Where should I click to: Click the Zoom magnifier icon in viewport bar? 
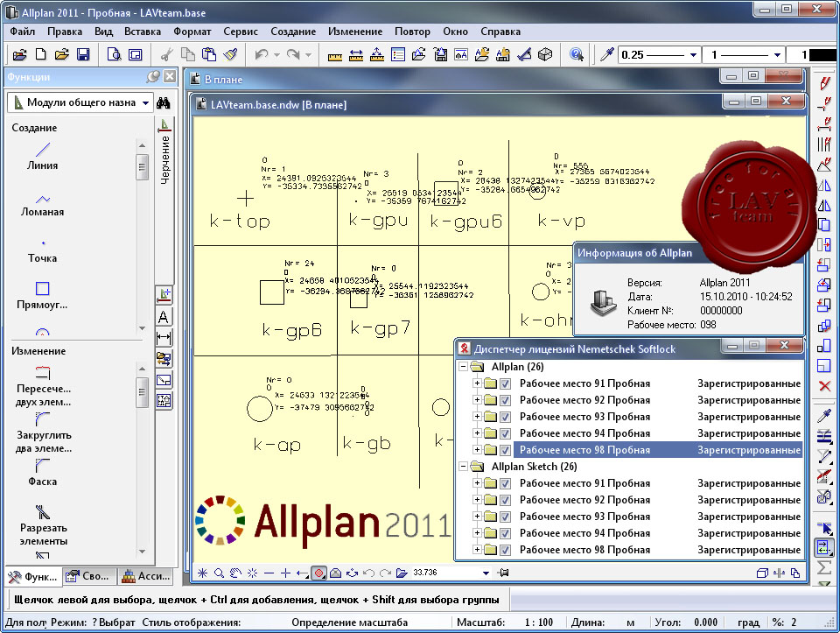pyautogui.click(x=219, y=573)
